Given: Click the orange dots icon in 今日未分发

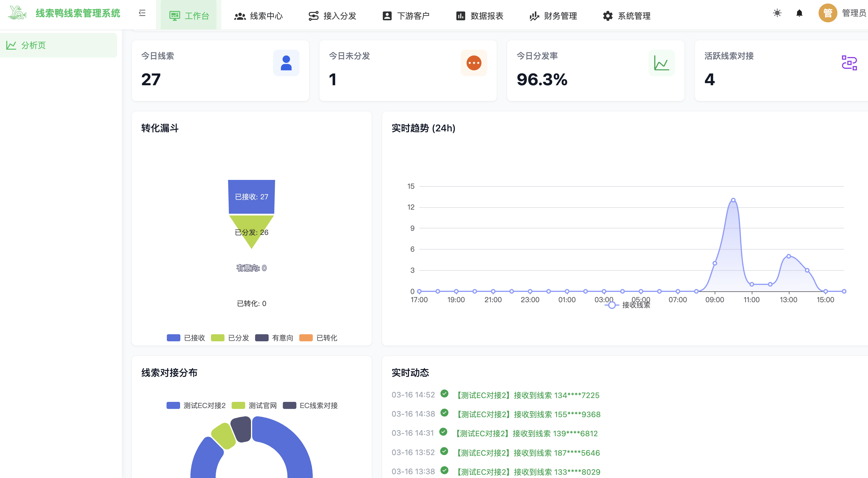Looking at the screenshot, I should click(x=474, y=63).
